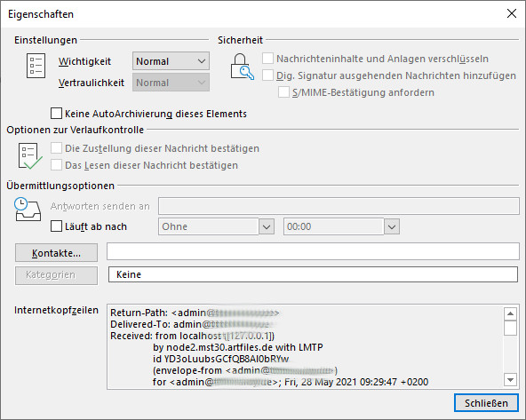Click the Delivered-To header line
Screen dimensions: 526x420
pos(190,324)
